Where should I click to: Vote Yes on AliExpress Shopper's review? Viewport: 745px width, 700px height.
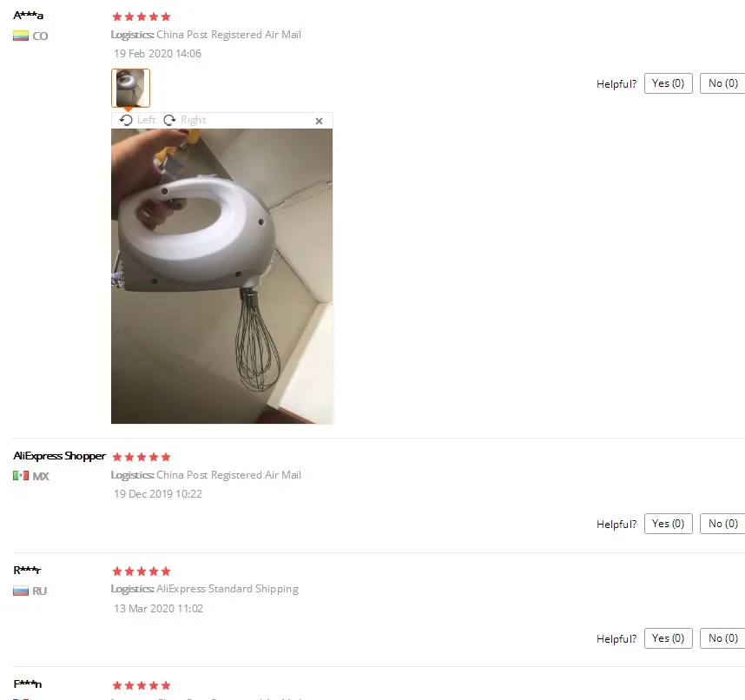(x=668, y=524)
